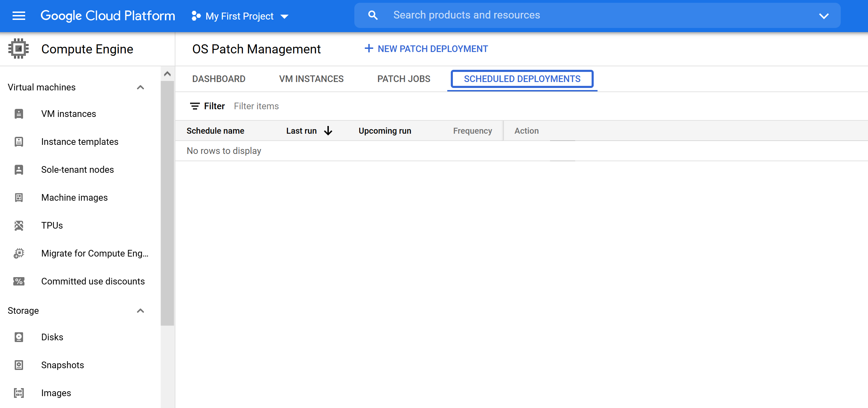868x408 pixels.
Task: Open Sole-tenant nodes page
Action: coord(78,170)
